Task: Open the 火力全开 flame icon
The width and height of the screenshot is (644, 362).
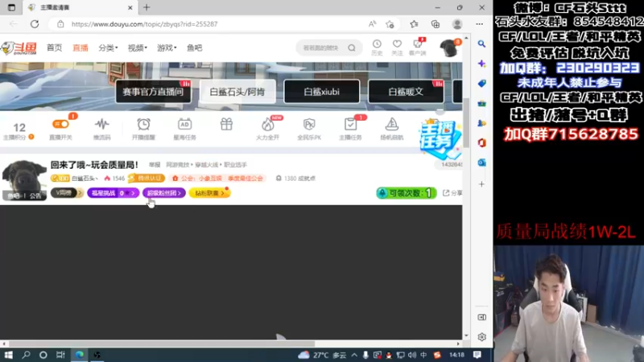Action: coord(268,129)
